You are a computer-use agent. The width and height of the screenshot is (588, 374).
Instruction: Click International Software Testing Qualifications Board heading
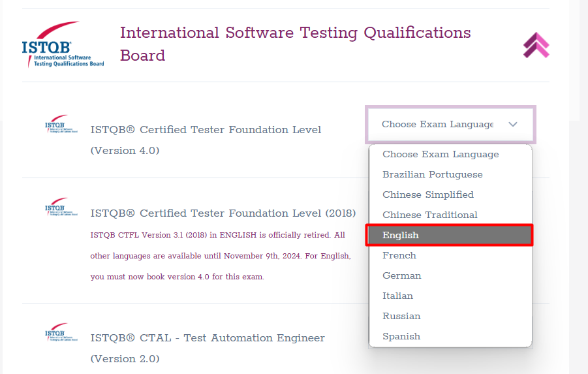295,44
